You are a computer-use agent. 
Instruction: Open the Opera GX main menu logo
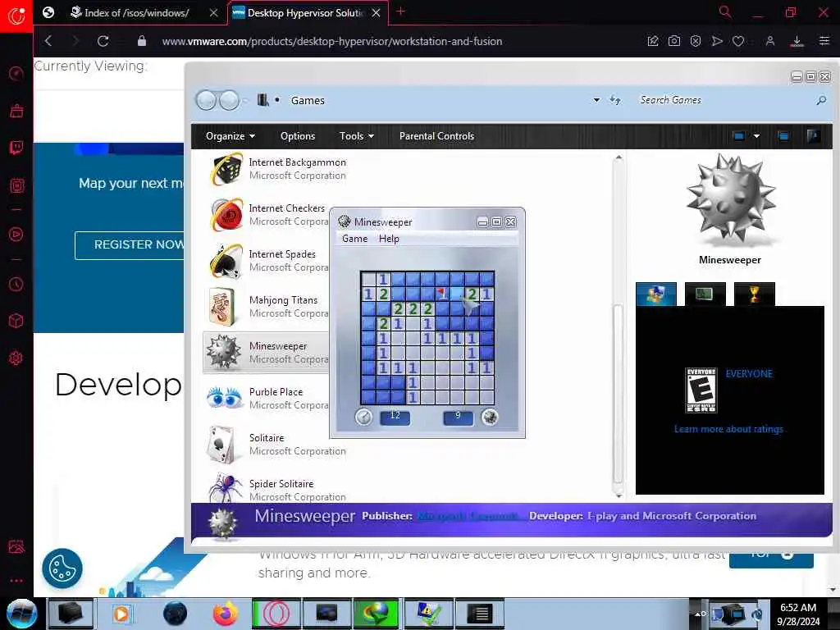click(x=16, y=16)
